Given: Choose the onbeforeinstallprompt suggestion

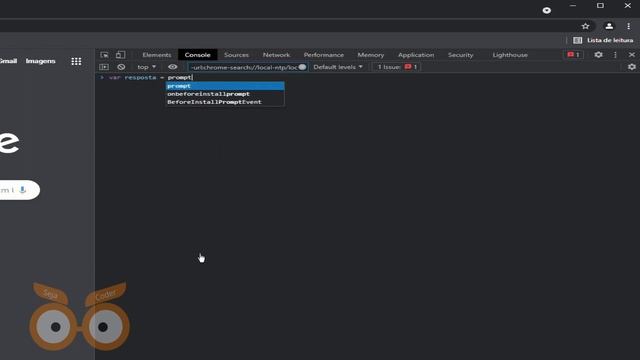Looking at the screenshot, I should (225, 94).
